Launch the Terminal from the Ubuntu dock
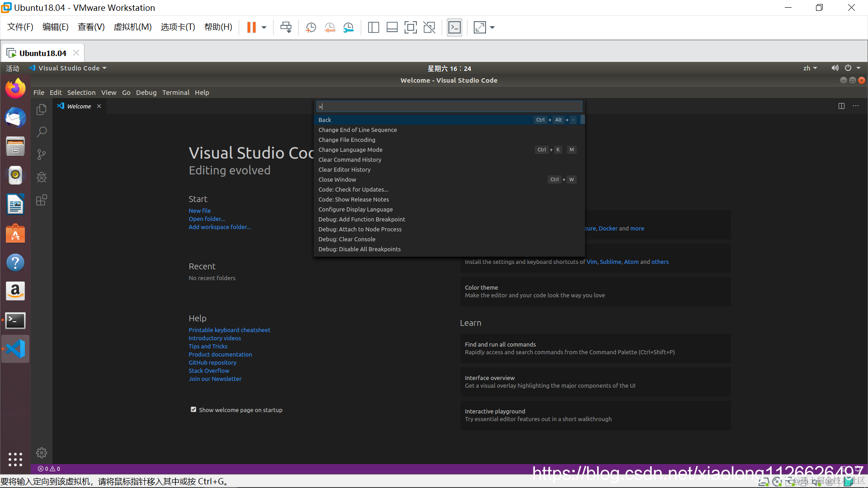The height and width of the screenshot is (488, 868). pyautogui.click(x=15, y=320)
